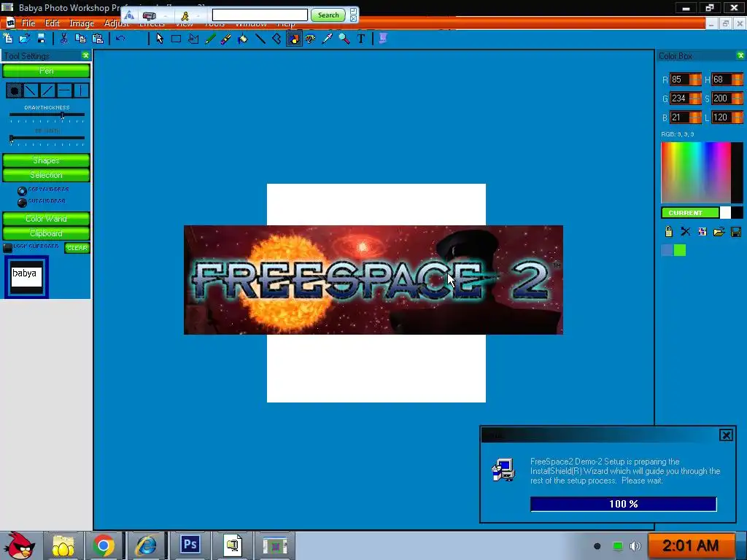
Task: Select the paint bucket fill tool
Action: (x=243, y=39)
